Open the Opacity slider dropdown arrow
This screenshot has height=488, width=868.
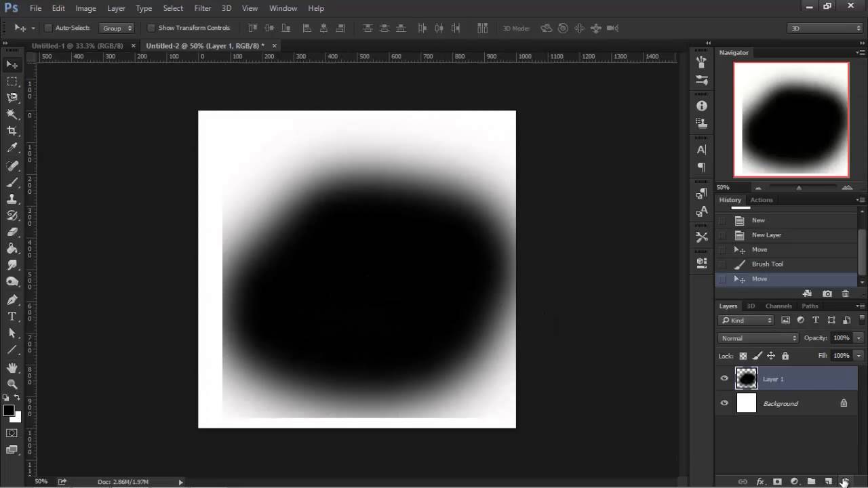(x=859, y=338)
